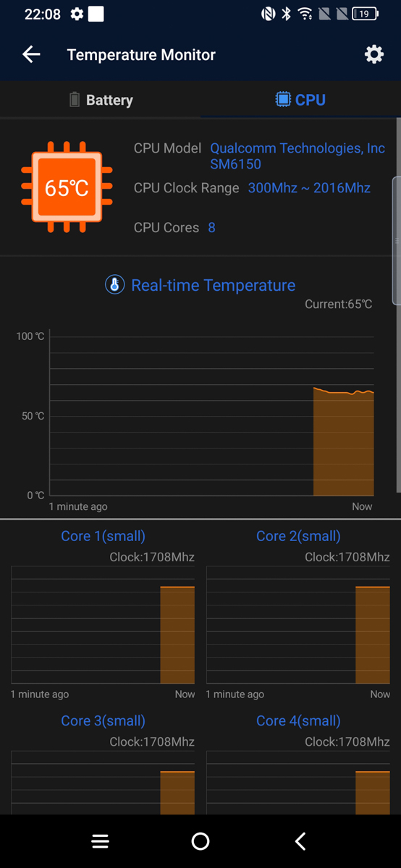Select the Core 4(small) heading
The height and width of the screenshot is (868, 401).
pos(298,720)
